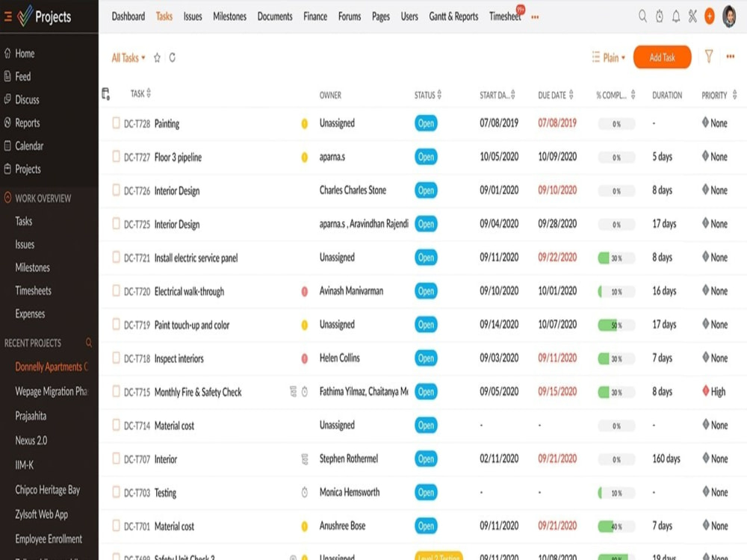The image size is (747, 560).
Task: Open the Gantt & Reports tab
Action: tap(453, 16)
